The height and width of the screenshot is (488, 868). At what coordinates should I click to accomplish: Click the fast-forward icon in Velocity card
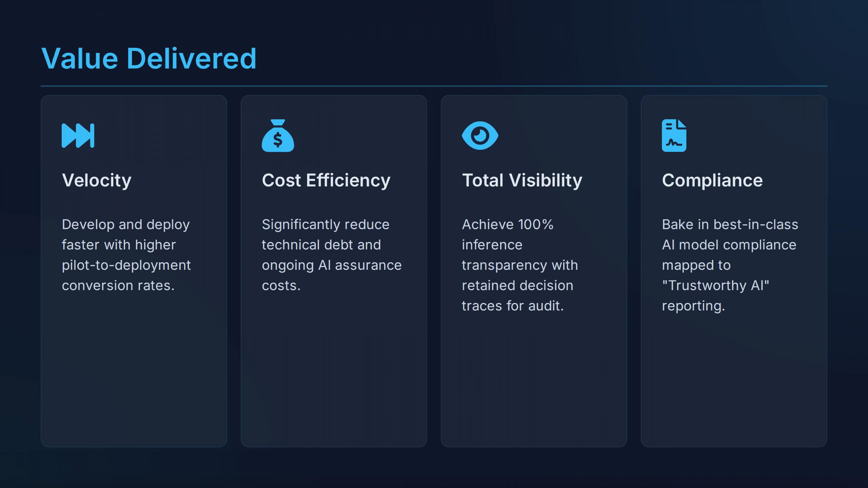(78, 136)
